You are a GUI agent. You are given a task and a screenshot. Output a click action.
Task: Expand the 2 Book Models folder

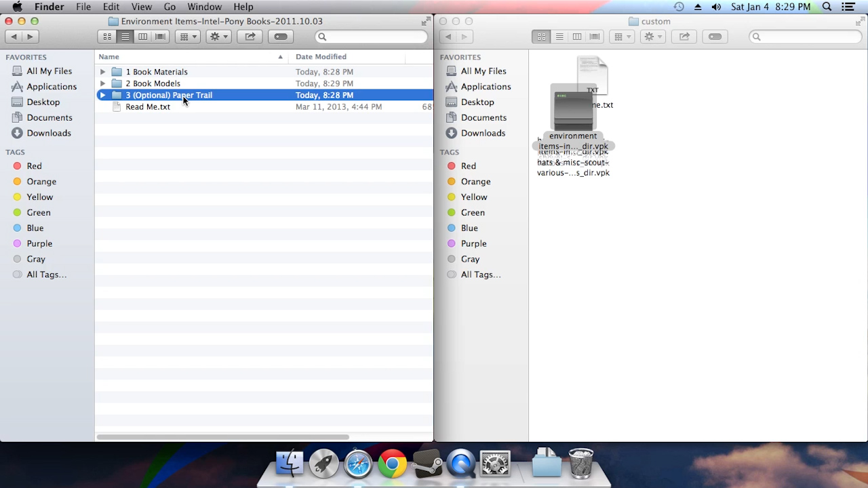click(102, 83)
